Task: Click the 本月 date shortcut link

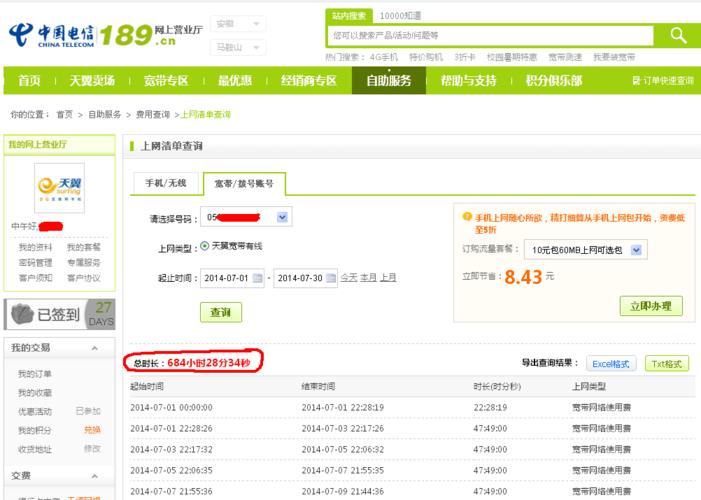Action: coord(368,277)
